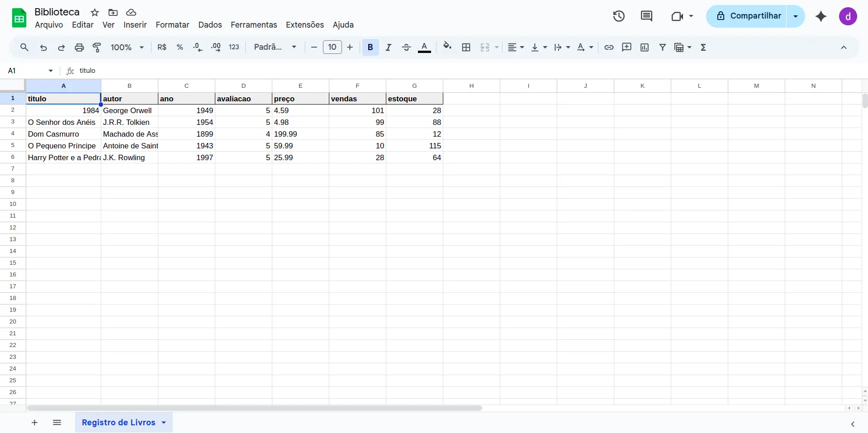The height and width of the screenshot is (433, 868).
Task: Click the Compartilhar button
Action: tap(749, 16)
